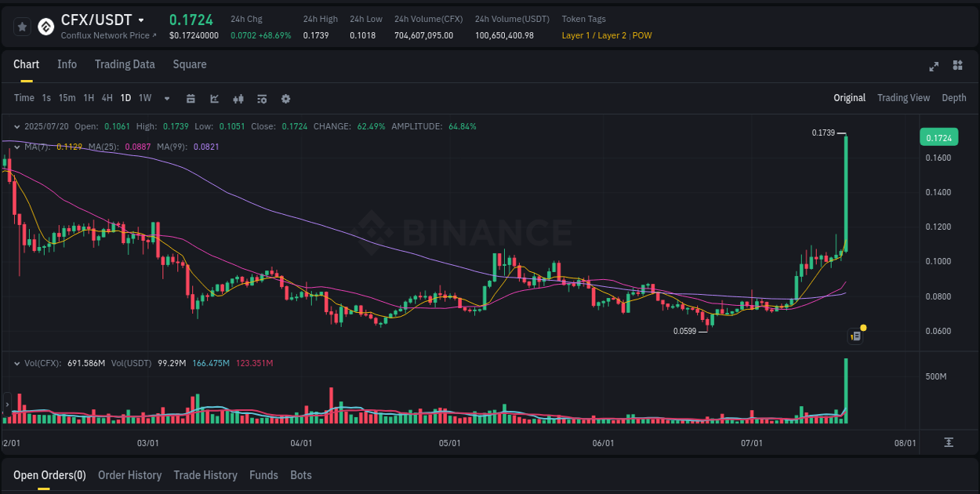The height and width of the screenshot is (494, 980).
Task: Click the 0.1724 price label on axis
Action: click(940, 137)
